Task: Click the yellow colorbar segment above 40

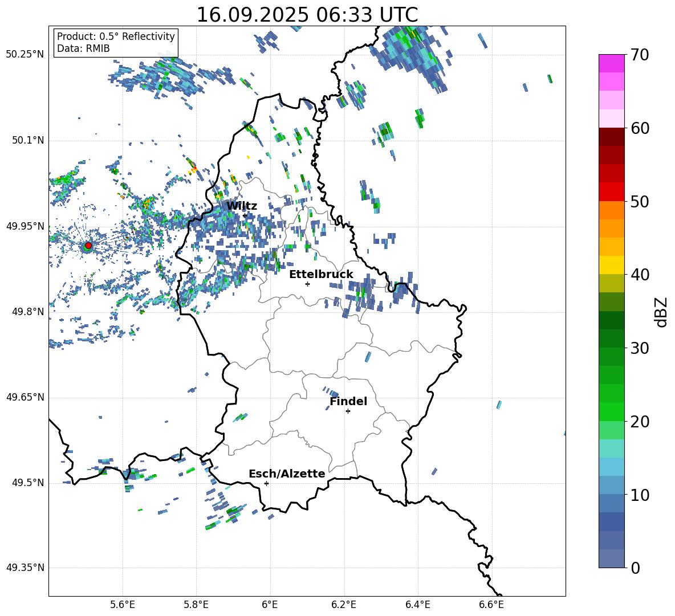Action: pyautogui.click(x=611, y=265)
